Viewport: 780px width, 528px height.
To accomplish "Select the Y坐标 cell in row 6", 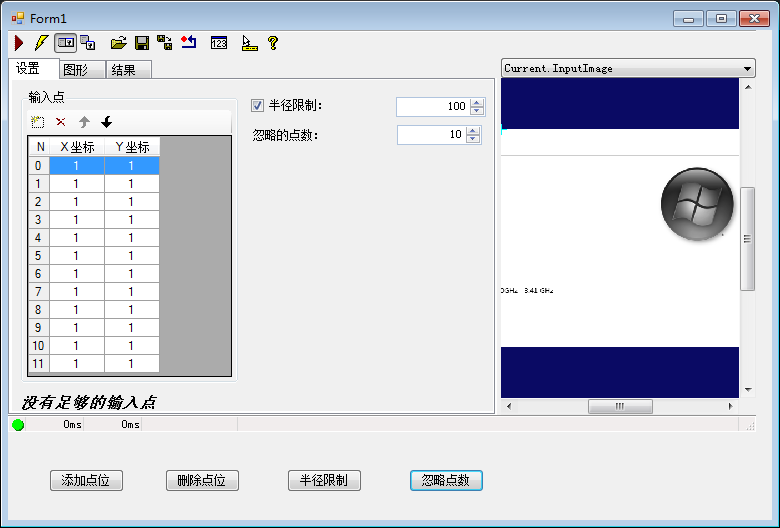I will 132,274.
